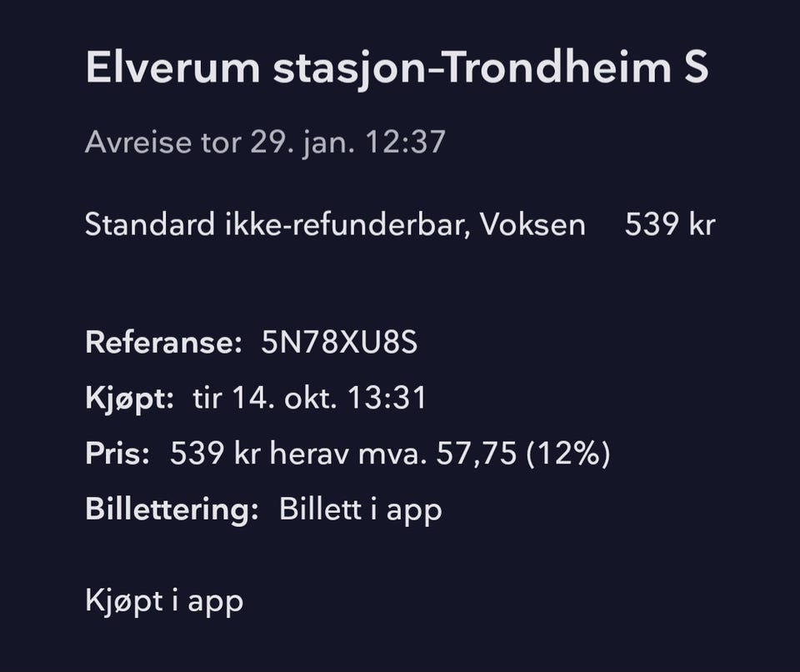Click the Voksen passenger category
The width and height of the screenshot is (800, 672).
(532, 225)
